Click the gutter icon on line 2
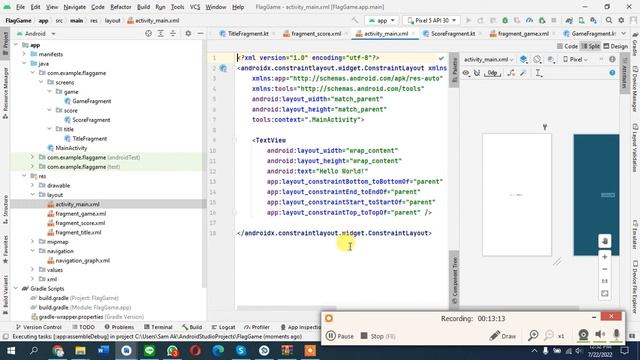The image size is (640, 360). 223,68
